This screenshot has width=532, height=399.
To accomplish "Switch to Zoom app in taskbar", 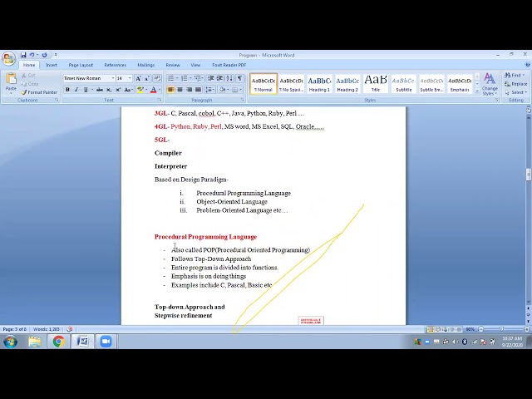I will pyautogui.click(x=106, y=342).
